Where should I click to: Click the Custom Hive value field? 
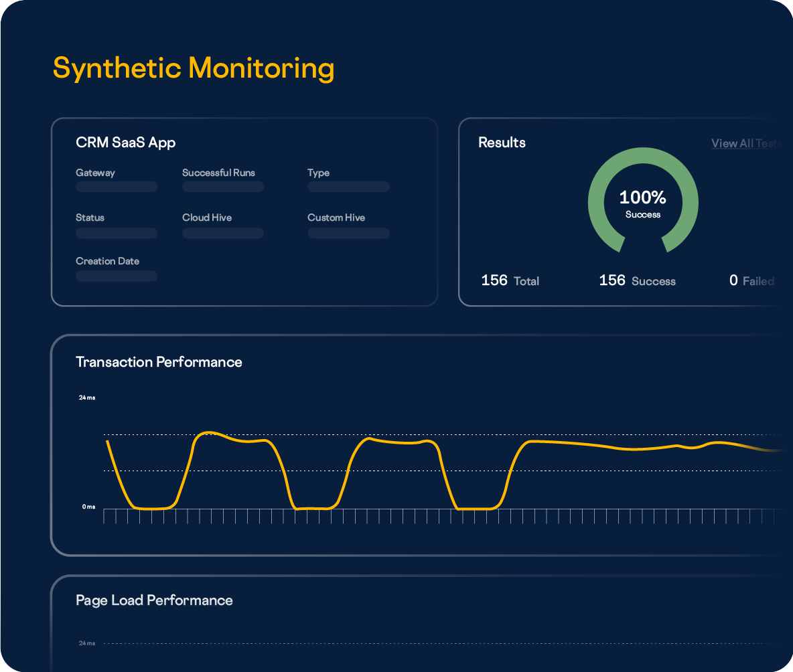(348, 233)
